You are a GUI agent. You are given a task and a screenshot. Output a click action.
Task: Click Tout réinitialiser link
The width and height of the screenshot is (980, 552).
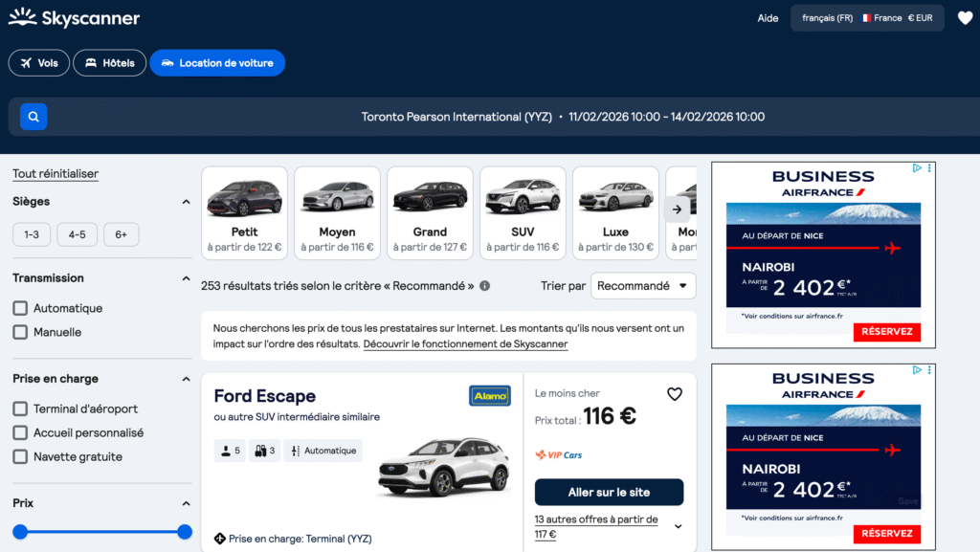tap(56, 173)
